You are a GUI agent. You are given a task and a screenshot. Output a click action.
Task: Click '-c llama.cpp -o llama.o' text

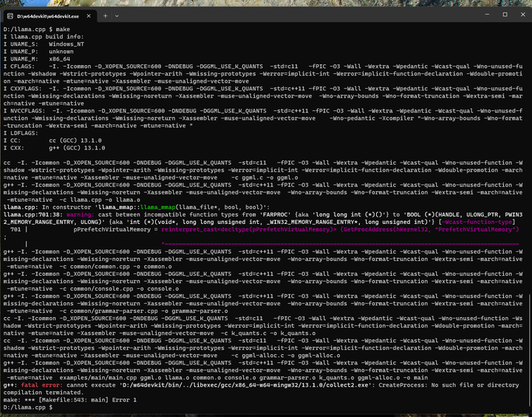tap(100, 200)
